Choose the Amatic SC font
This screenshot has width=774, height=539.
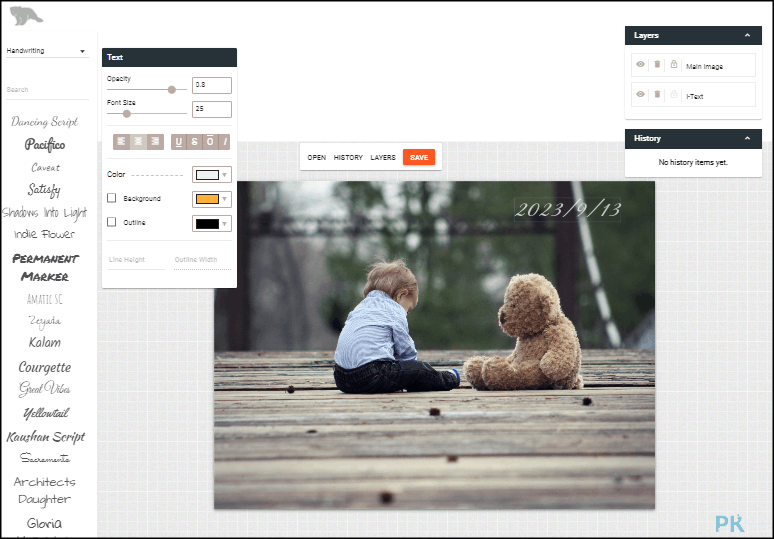click(x=44, y=299)
